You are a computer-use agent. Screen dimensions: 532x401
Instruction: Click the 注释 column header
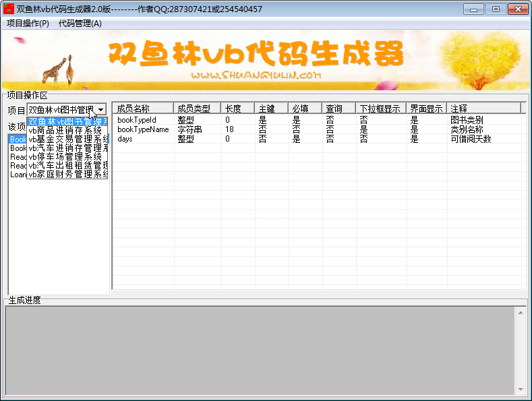pos(484,109)
